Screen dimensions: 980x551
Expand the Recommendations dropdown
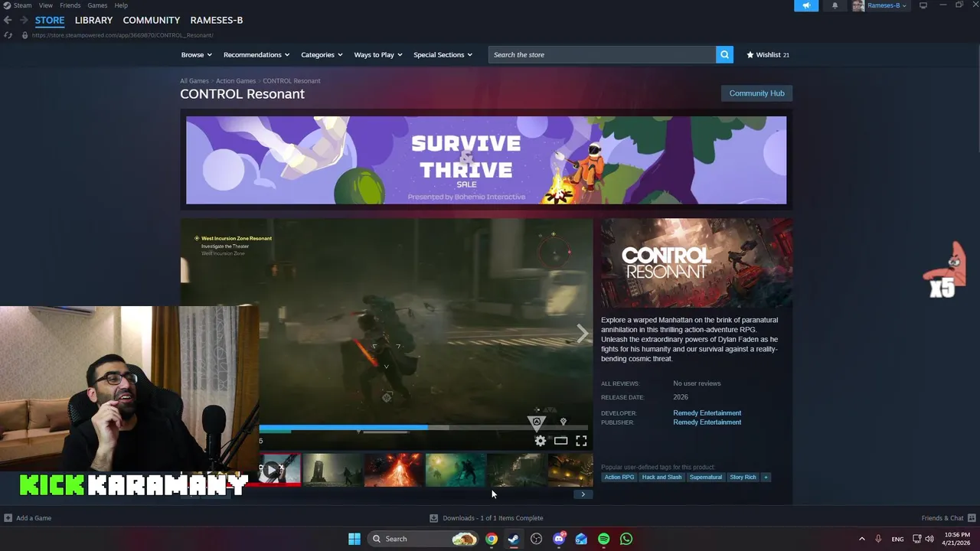[x=256, y=55]
